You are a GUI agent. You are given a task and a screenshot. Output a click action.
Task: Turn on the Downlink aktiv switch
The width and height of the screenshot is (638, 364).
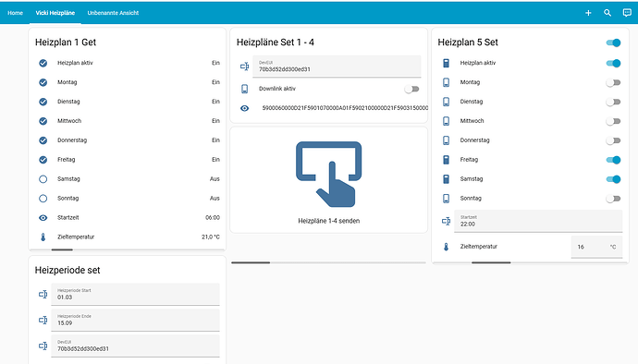(411, 89)
